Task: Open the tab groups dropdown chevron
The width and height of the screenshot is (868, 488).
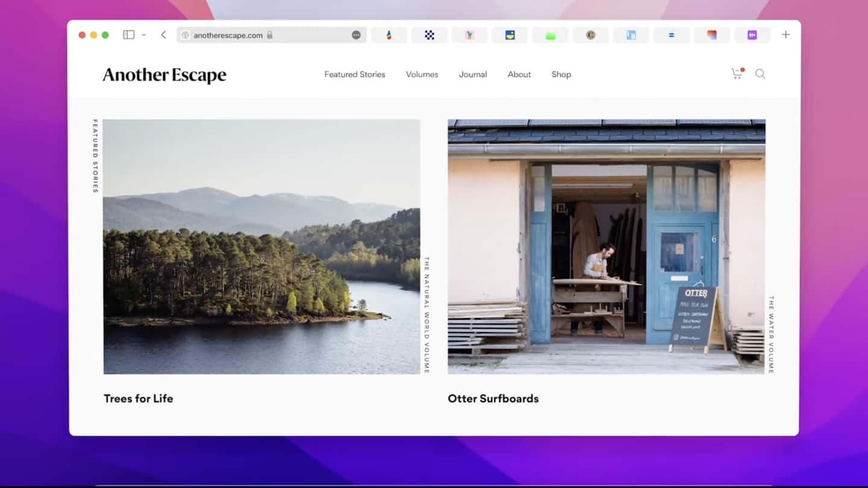Action: point(143,35)
